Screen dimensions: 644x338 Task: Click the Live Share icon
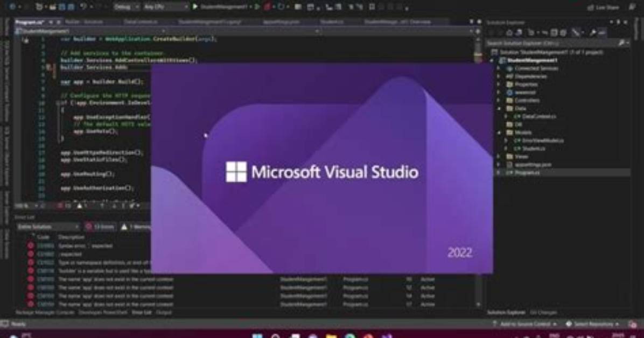pos(591,8)
